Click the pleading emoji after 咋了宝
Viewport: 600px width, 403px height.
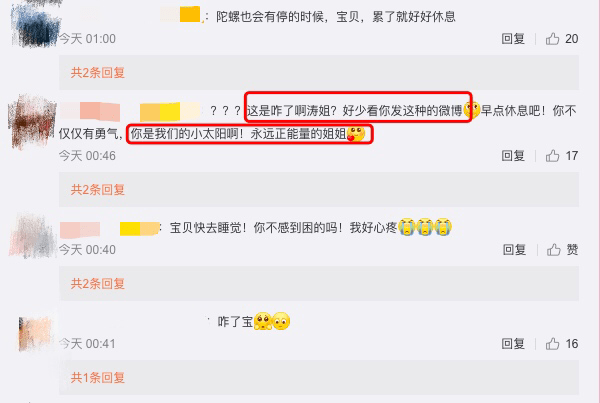pyautogui.click(x=263, y=321)
